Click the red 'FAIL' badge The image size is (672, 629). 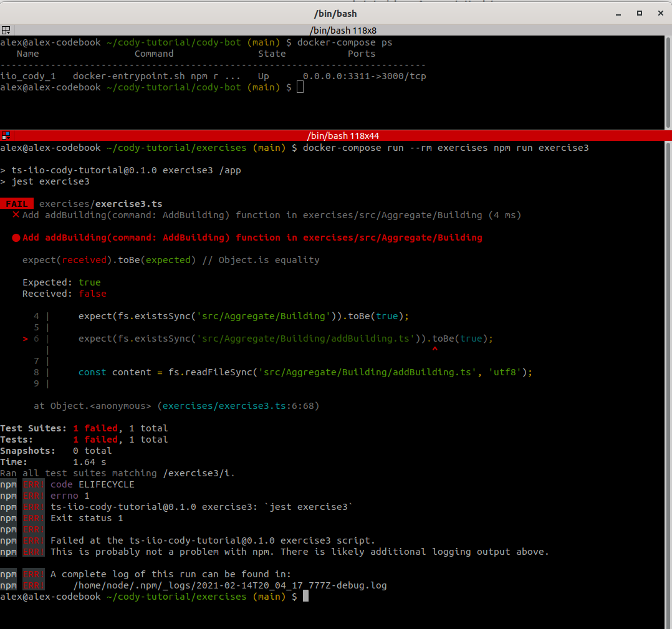point(17,203)
